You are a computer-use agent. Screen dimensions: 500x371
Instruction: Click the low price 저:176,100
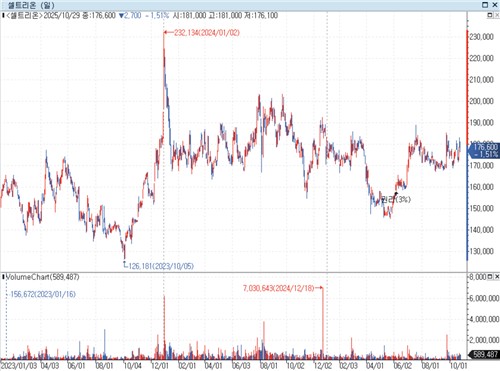[261, 15]
